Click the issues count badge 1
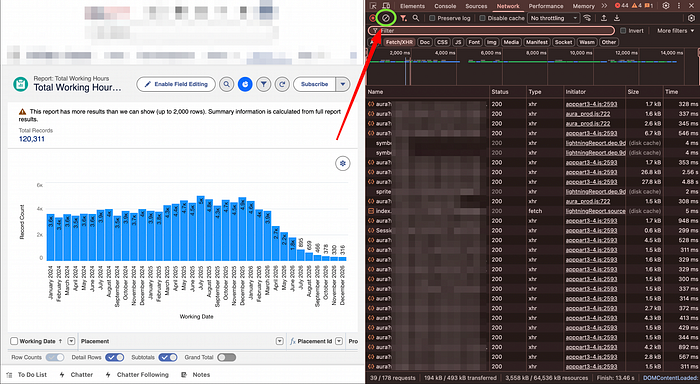The width and height of the screenshot is (700, 384). tap(649, 6)
